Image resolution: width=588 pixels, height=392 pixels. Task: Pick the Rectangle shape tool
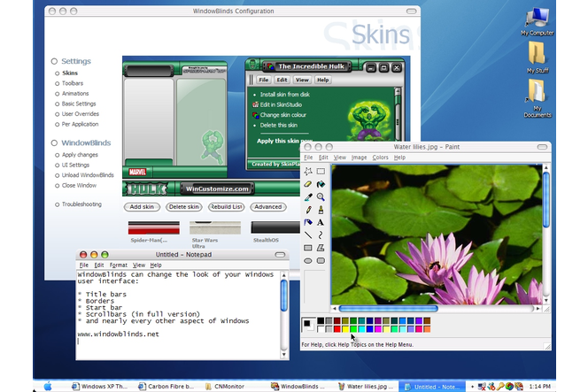click(308, 248)
